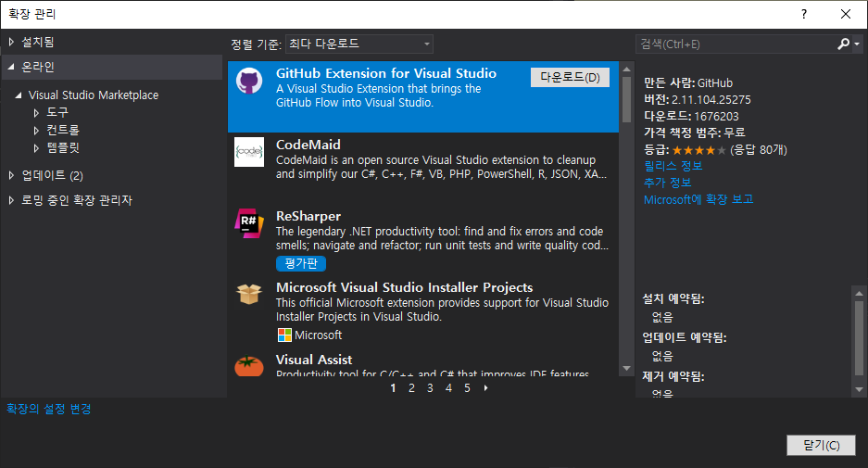
Task: Click the next page arrow
Action: (x=486, y=388)
